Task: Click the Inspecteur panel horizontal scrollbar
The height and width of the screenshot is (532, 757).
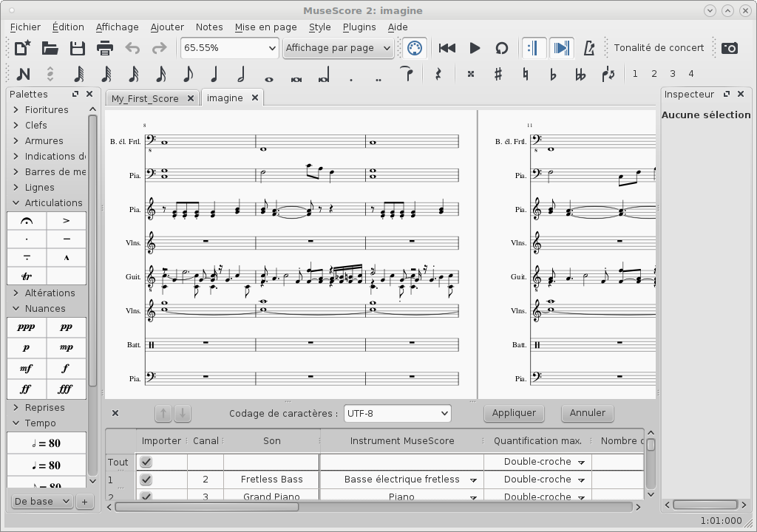Action: 705,505
